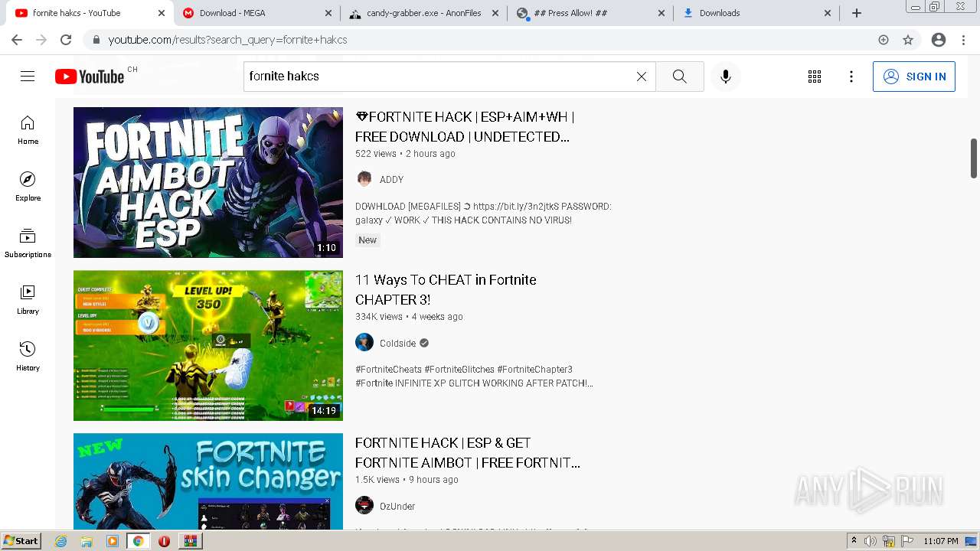Click the #FortniteCheats hashtag
This screenshot has height=551, width=980.
[388, 369]
